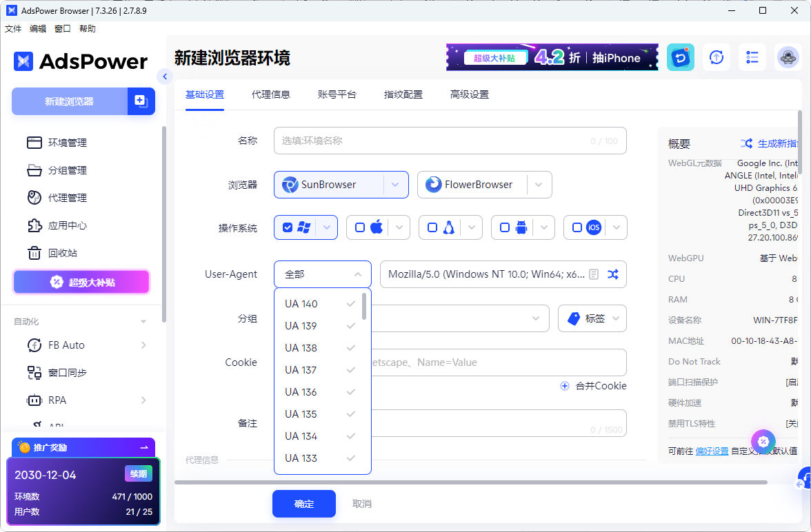The image size is (811, 532).
Task: Toggle the Windows operating system checkbox
Action: (288, 227)
